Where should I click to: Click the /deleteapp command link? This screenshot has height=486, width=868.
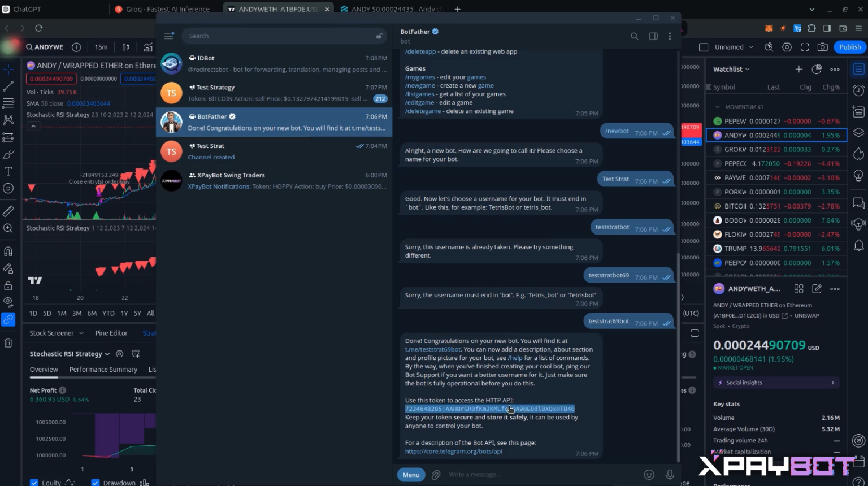point(420,51)
